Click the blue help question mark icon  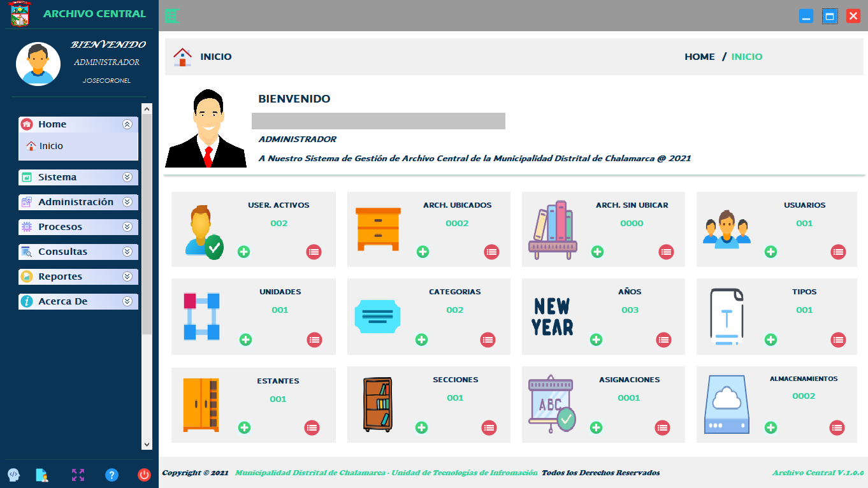pyautogui.click(x=112, y=475)
